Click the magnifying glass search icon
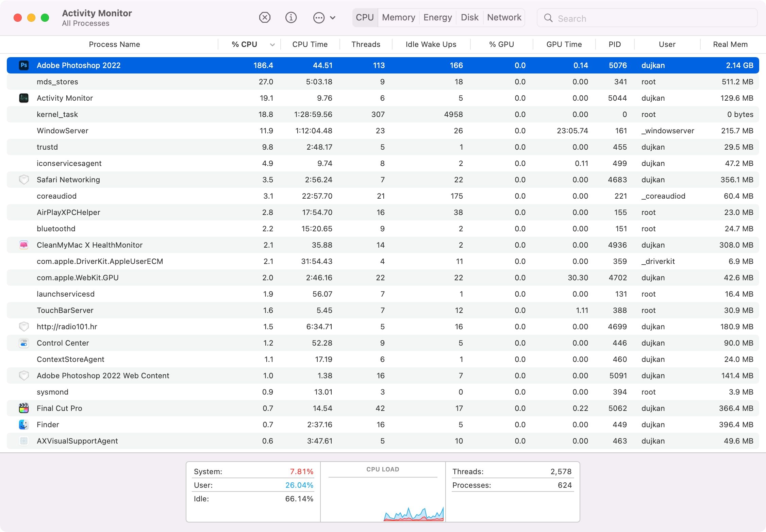 548,18
